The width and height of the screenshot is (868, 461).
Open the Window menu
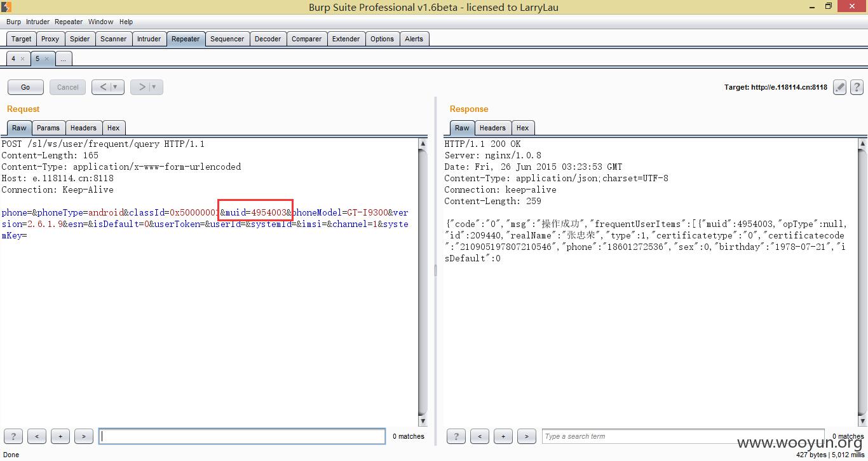tap(101, 22)
